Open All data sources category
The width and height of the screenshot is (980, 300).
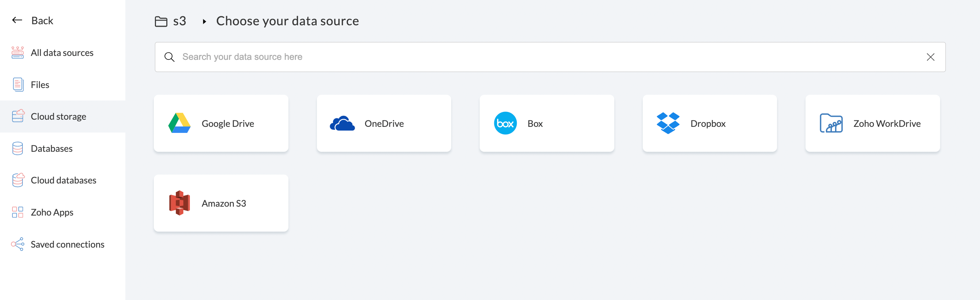click(x=62, y=52)
